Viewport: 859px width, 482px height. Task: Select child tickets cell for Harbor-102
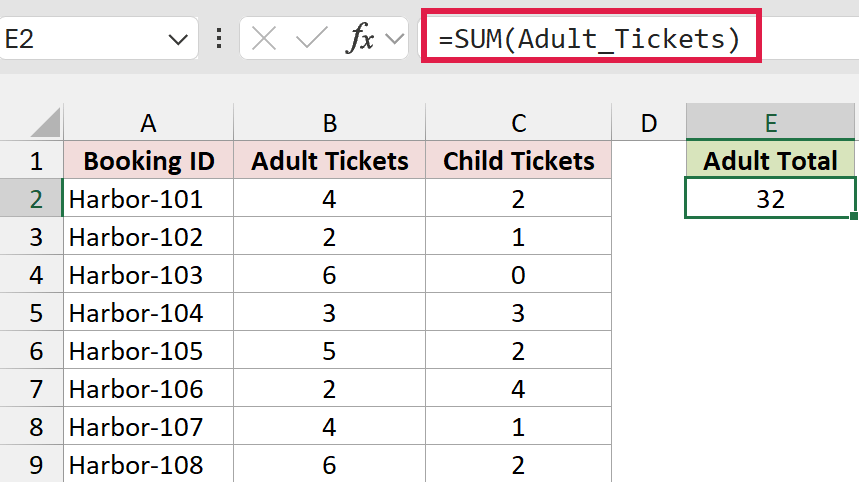(x=518, y=236)
